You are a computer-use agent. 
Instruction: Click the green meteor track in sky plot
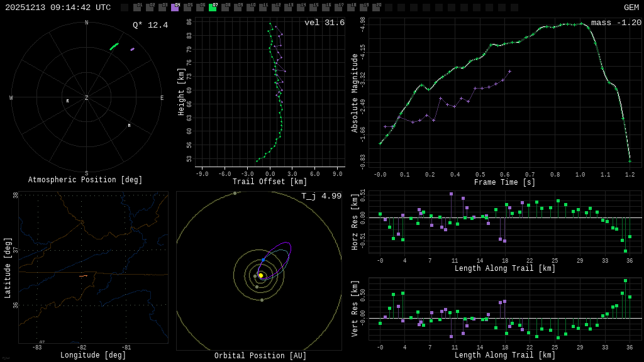coord(114,47)
